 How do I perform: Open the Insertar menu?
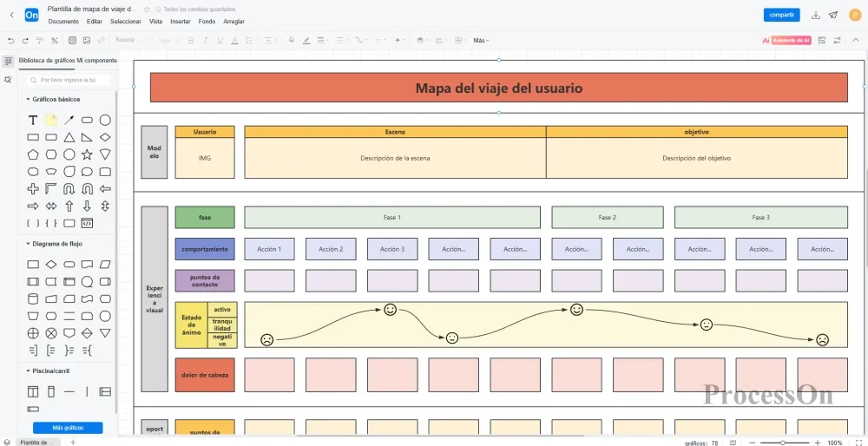pyautogui.click(x=181, y=21)
